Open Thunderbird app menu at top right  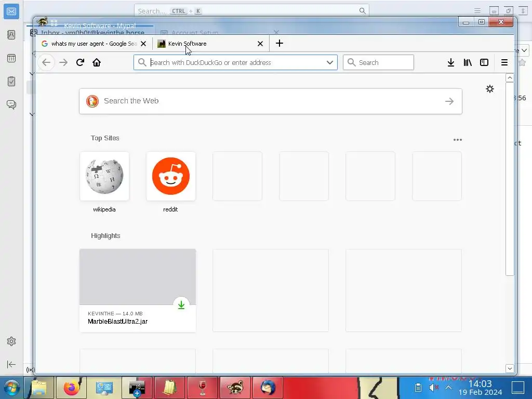click(477, 11)
